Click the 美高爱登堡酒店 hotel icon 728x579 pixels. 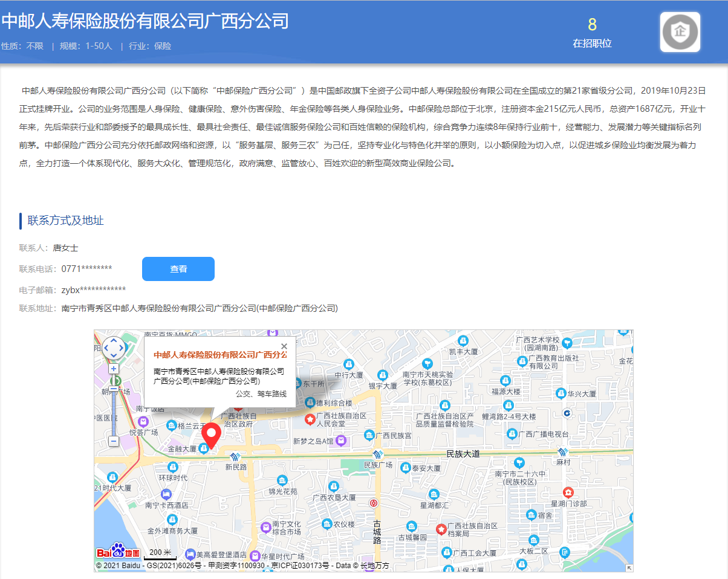pos(190,554)
